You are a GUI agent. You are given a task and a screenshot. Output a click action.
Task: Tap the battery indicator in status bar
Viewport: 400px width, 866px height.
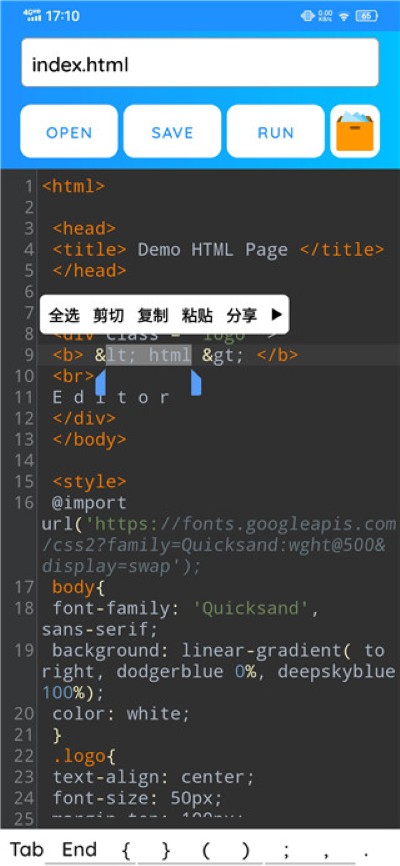click(x=366, y=16)
